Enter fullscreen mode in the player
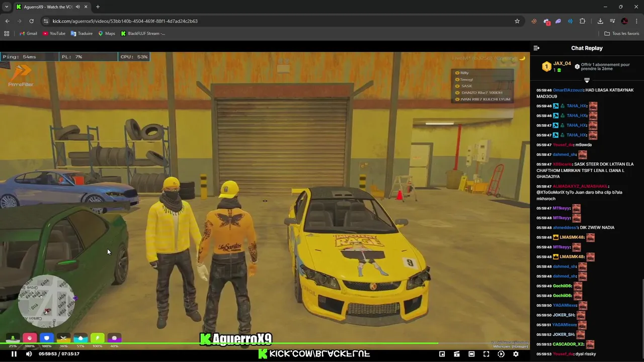644x362 pixels. pos(486,354)
